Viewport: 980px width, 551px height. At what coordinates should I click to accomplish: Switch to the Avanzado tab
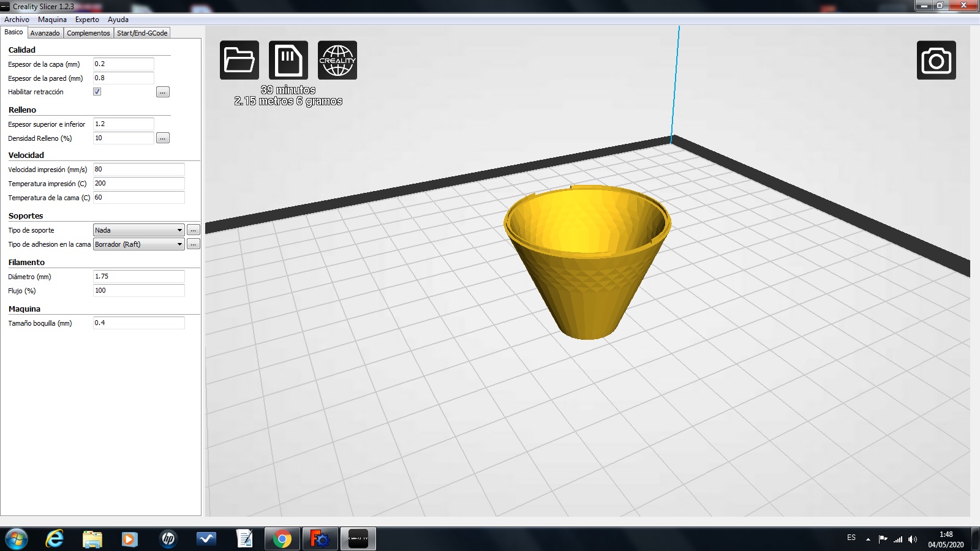tap(45, 33)
